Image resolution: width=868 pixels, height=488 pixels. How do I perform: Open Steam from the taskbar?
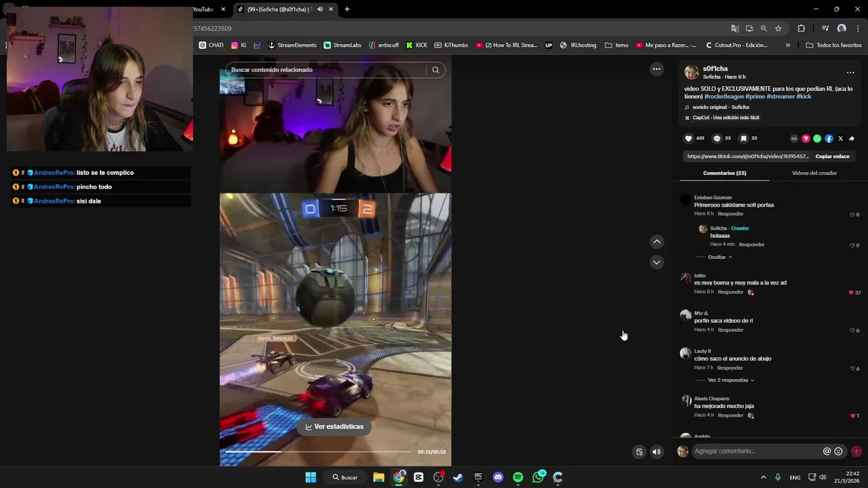click(x=458, y=477)
